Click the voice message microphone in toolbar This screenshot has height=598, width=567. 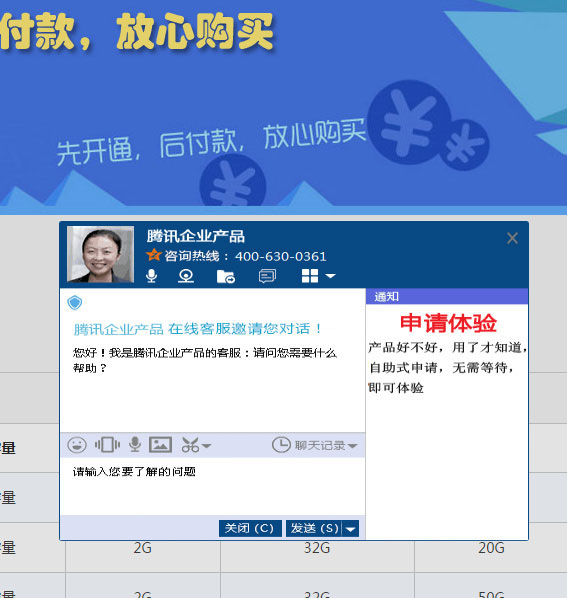coord(135,444)
